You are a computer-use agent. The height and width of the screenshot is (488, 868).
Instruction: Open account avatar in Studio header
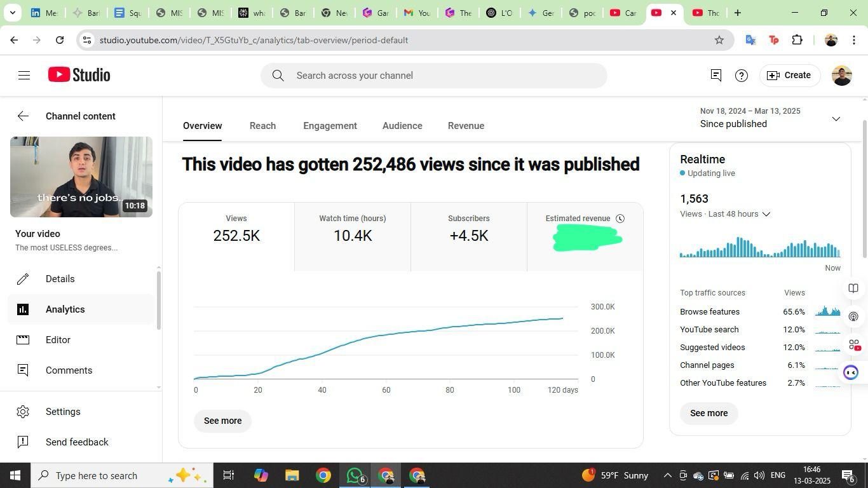[841, 76]
